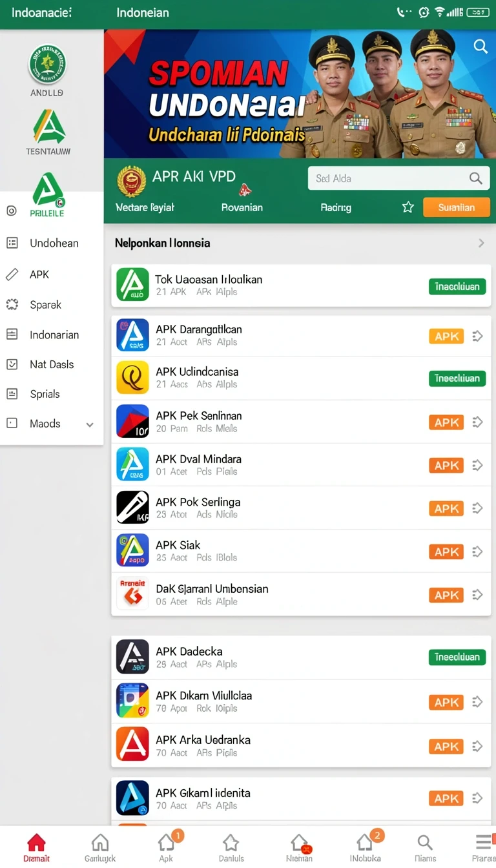Click the pencil icon beside APK in sidebar
Screen dimensions: 496x868
tap(12, 274)
